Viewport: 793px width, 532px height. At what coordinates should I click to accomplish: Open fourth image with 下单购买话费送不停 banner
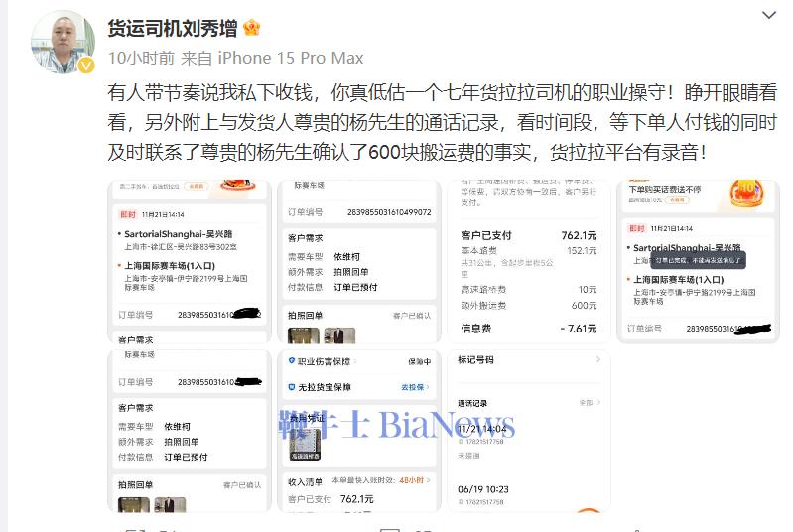coord(699,261)
